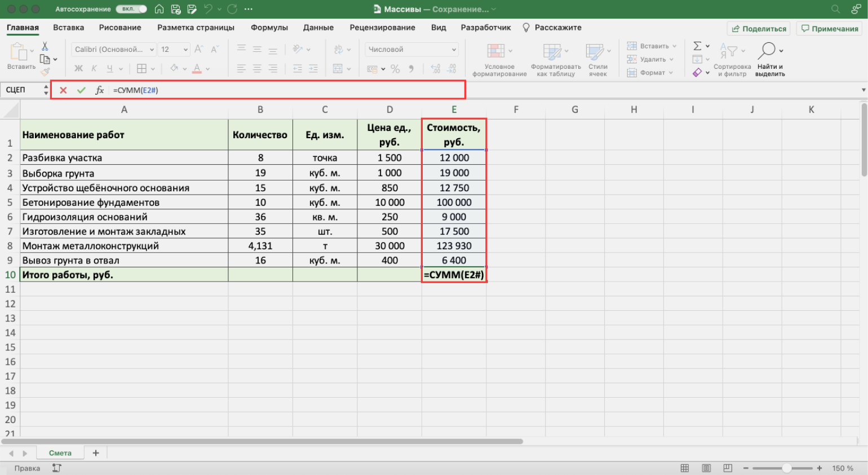Toggle italic К formatting
This screenshot has width=868, height=475.
click(94, 69)
